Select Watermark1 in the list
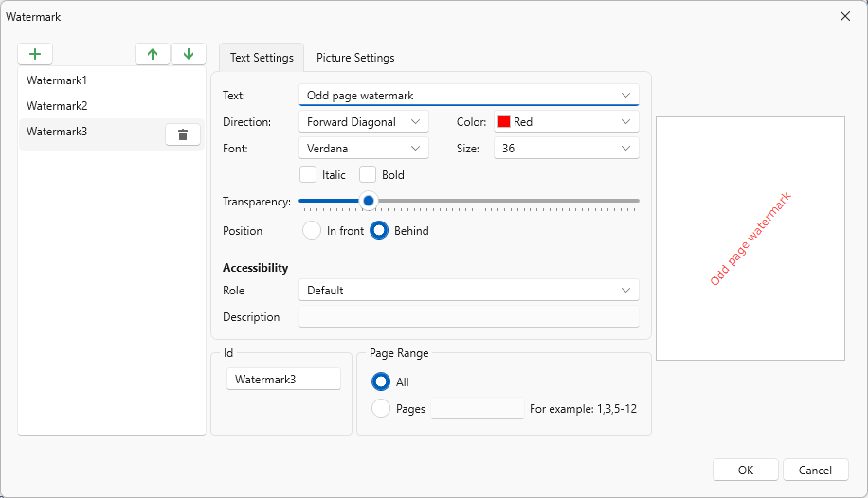The width and height of the screenshot is (868, 498). (x=57, y=80)
